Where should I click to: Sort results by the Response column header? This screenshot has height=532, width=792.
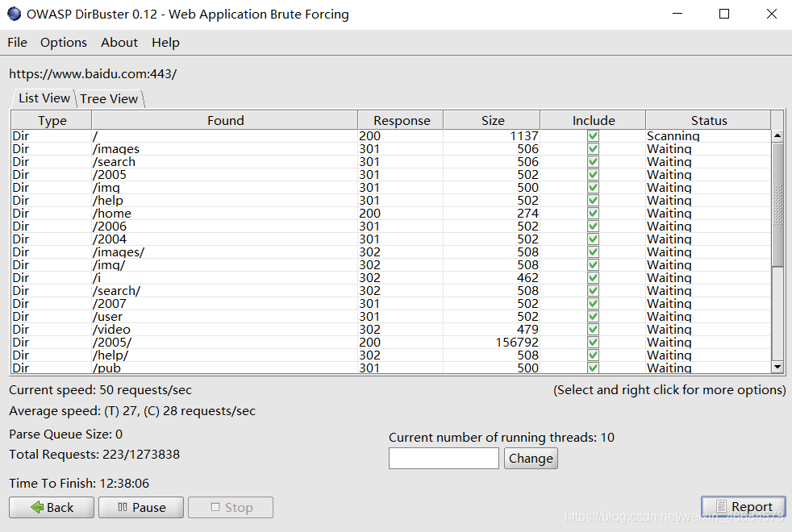coord(402,120)
